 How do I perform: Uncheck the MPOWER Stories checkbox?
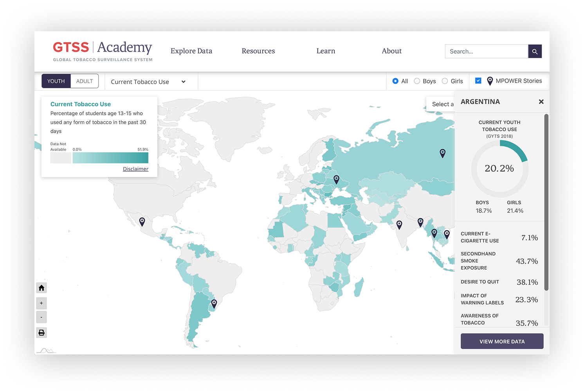[x=478, y=81]
